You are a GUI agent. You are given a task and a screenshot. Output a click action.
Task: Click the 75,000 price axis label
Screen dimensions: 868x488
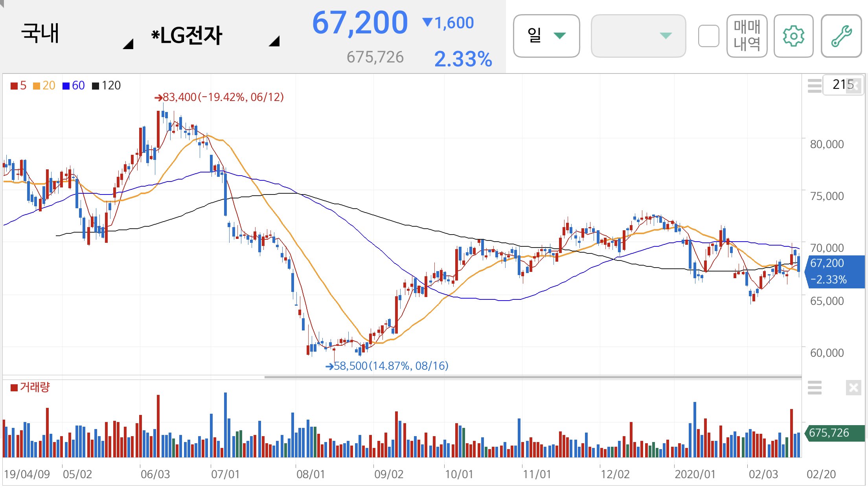827,196
